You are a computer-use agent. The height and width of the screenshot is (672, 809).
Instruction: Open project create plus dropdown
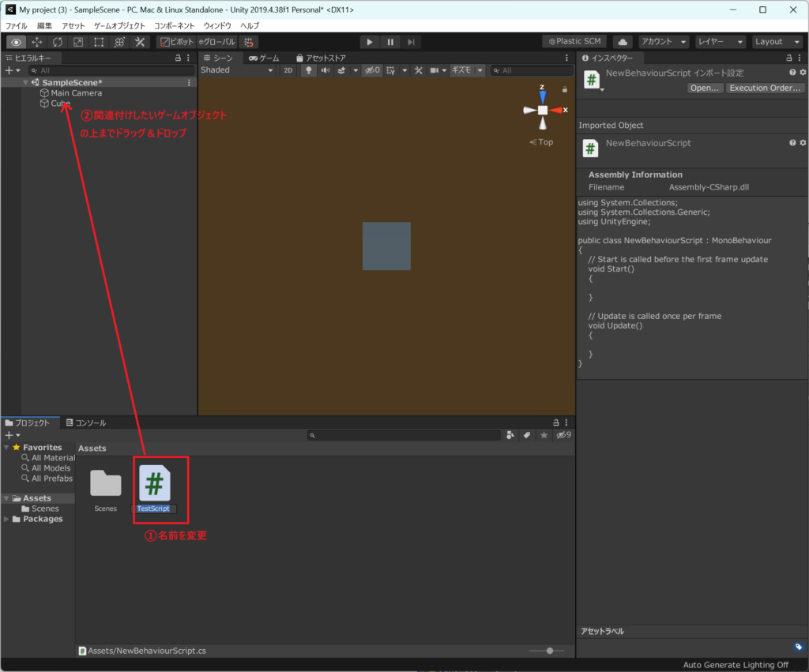13,435
